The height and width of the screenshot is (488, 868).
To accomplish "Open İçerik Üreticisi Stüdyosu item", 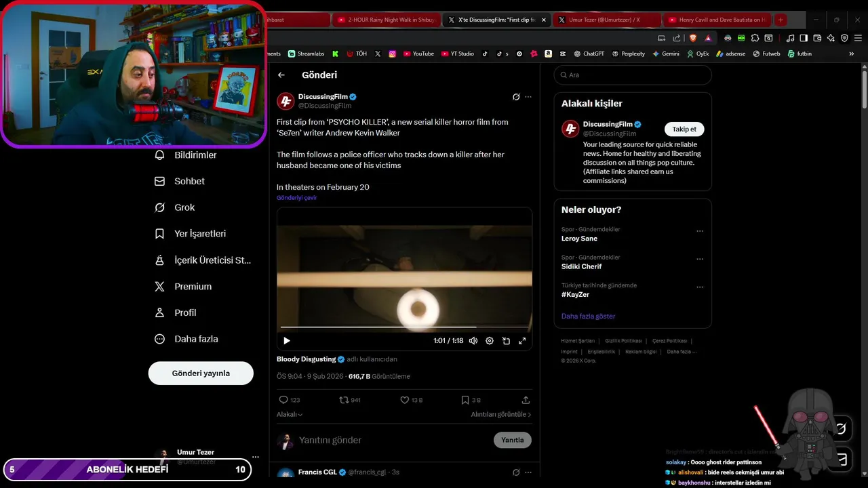I will 203,260.
